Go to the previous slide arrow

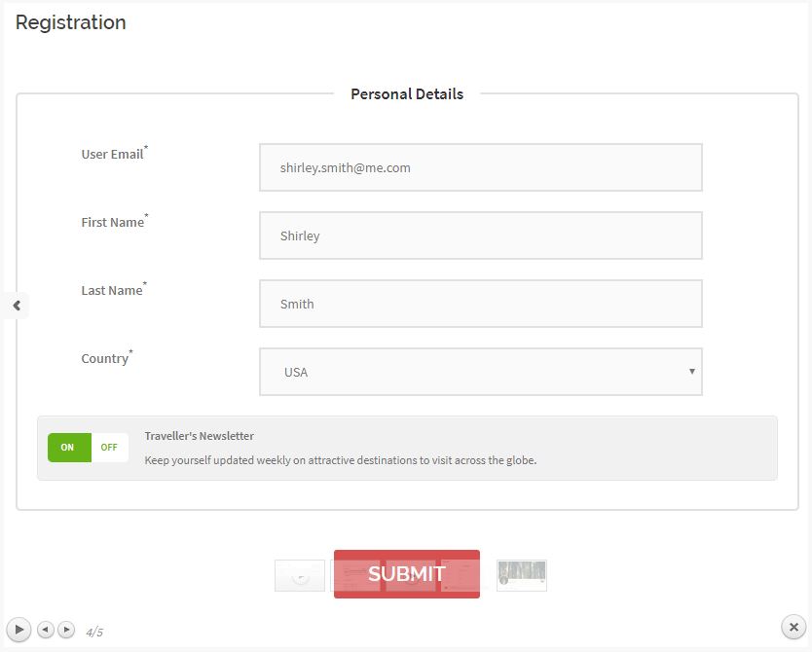(46, 630)
